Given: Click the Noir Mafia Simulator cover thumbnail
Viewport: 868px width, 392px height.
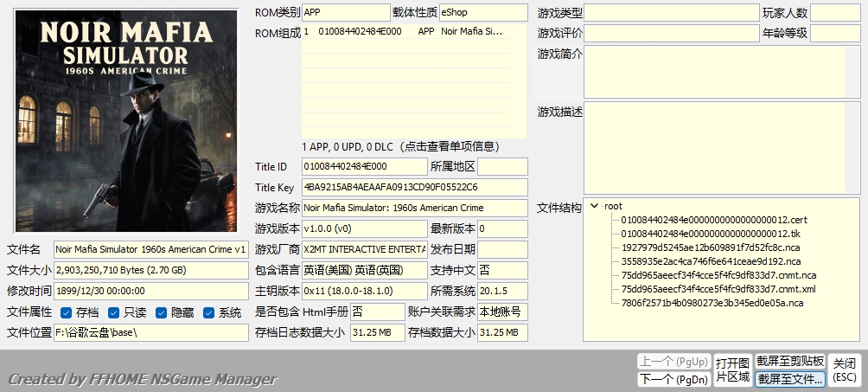Looking at the screenshot, I should coord(126,120).
